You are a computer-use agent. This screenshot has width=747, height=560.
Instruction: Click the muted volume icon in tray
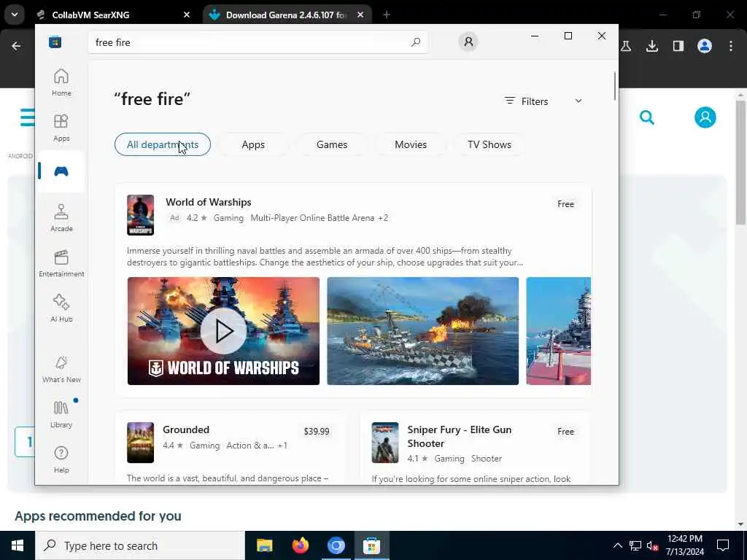click(652, 545)
